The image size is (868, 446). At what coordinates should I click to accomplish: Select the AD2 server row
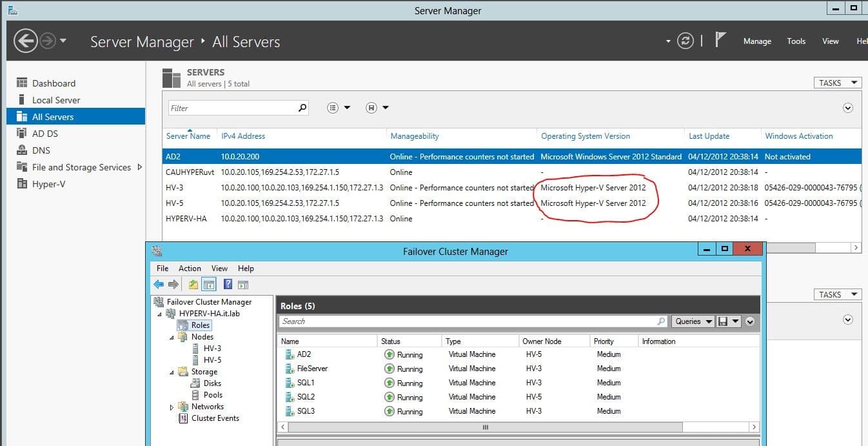tap(512, 157)
